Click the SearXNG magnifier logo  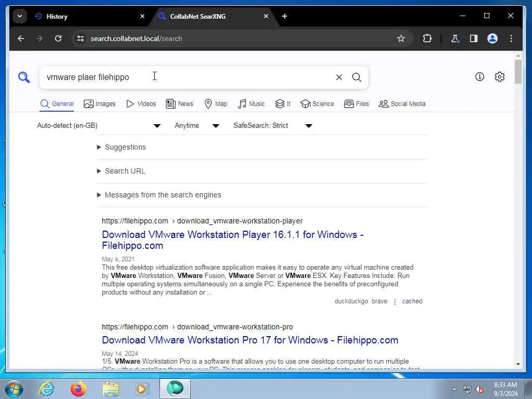coord(24,77)
